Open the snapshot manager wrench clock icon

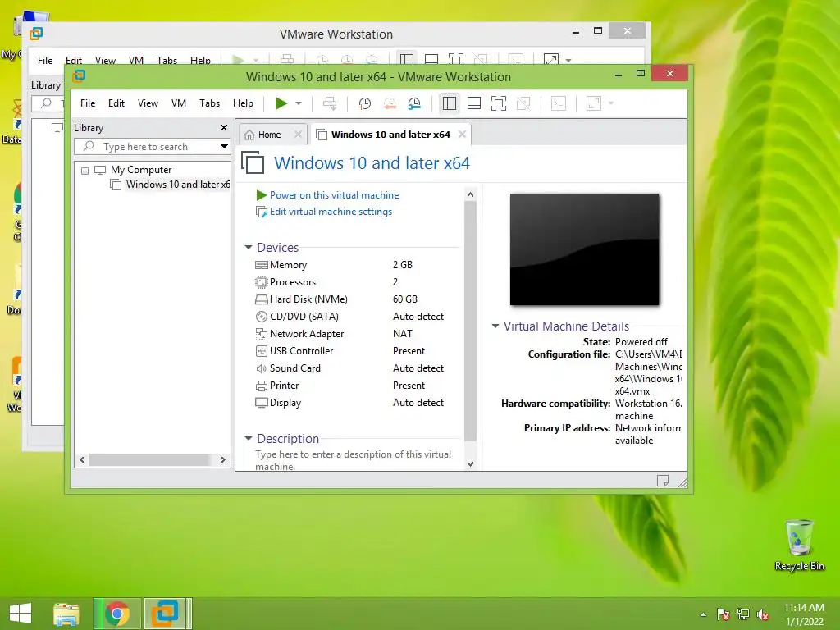click(x=414, y=103)
